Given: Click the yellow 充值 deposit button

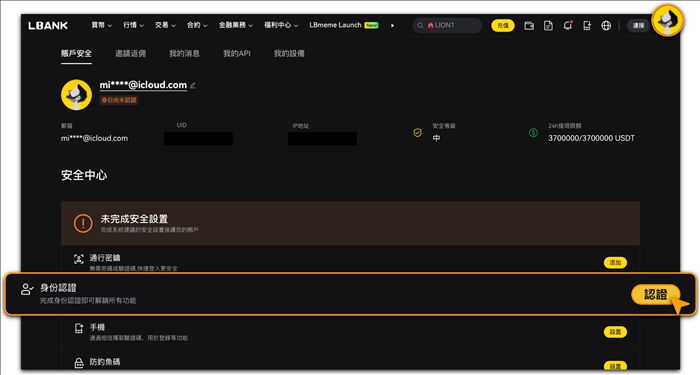Looking at the screenshot, I should click(x=503, y=25).
